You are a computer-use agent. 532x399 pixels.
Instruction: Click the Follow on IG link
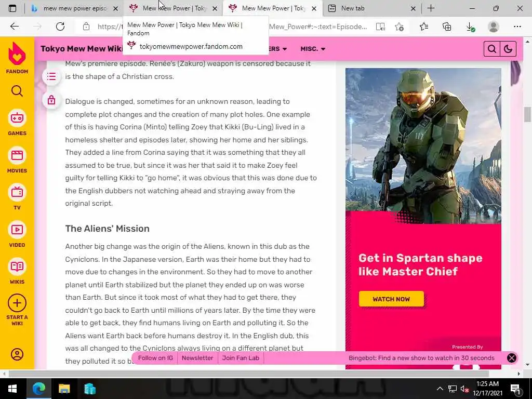(155, 358)
